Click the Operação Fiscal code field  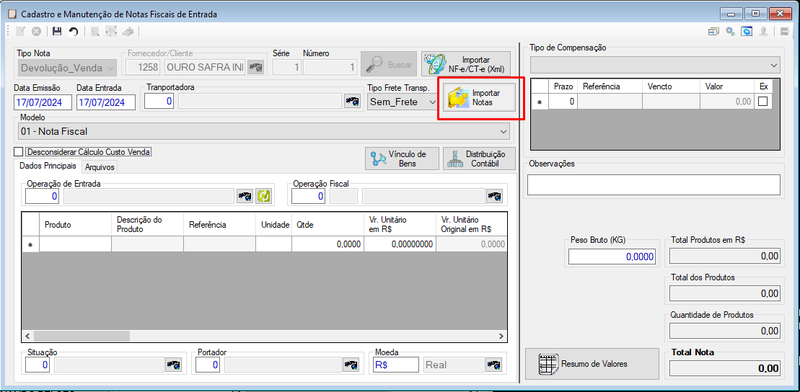pos(308,196)
